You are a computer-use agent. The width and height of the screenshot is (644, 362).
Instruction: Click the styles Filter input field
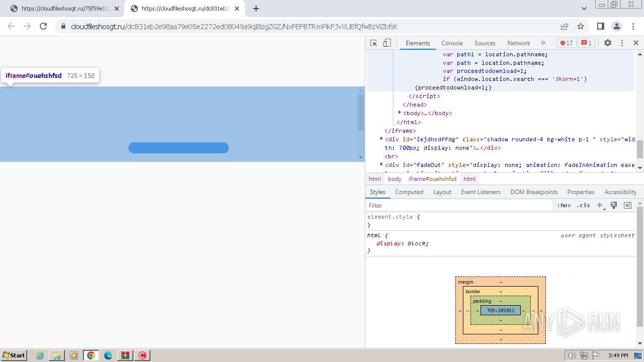coord(459,206)
